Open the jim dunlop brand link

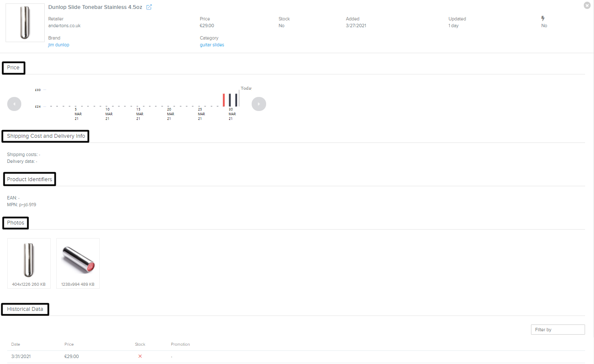coord(59,45)
